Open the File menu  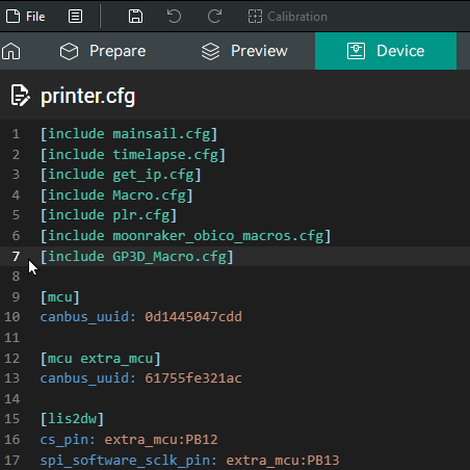coord(25,16)
